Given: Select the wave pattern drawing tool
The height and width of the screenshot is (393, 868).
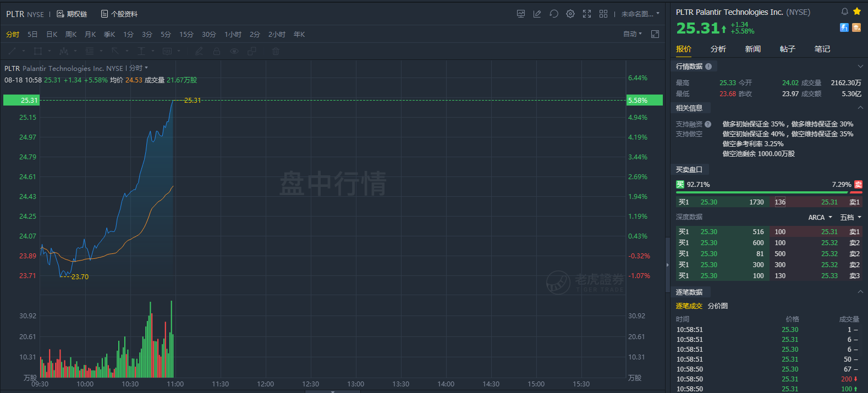Looking at the screenshot, I should coord(64,51).
